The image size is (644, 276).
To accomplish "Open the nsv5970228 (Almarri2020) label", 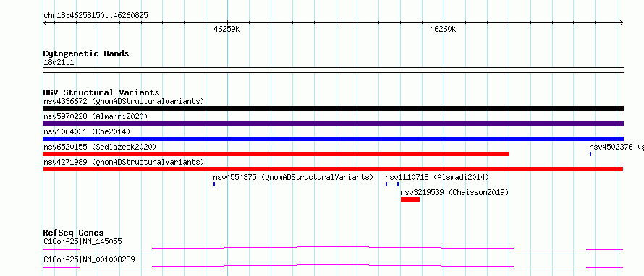I will pyautogui.click(x=96, y=116).
